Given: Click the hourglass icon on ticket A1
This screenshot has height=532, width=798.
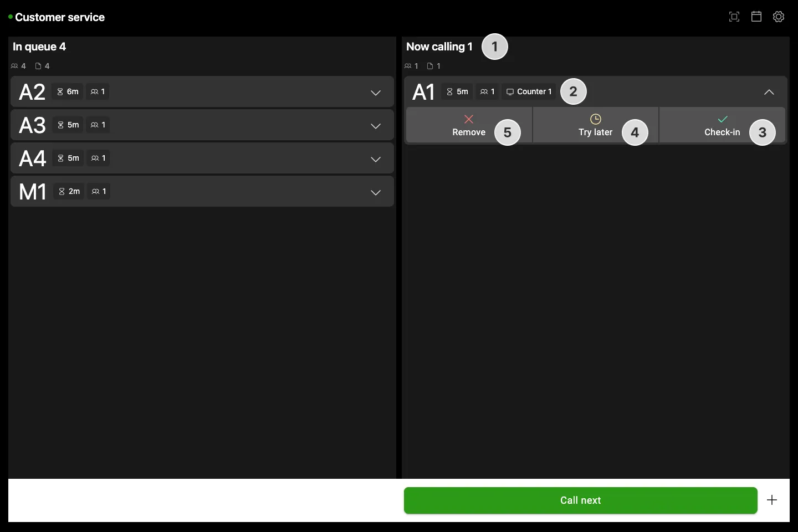Looking at the screenshot, I should point(450,92).
